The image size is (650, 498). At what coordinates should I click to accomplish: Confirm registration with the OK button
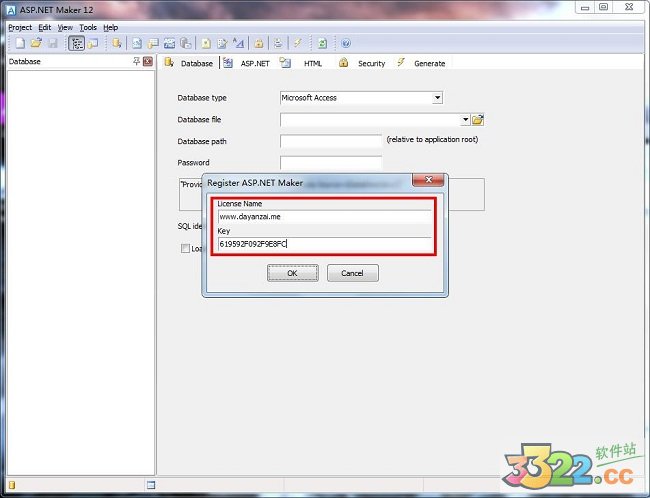point(293,273)
